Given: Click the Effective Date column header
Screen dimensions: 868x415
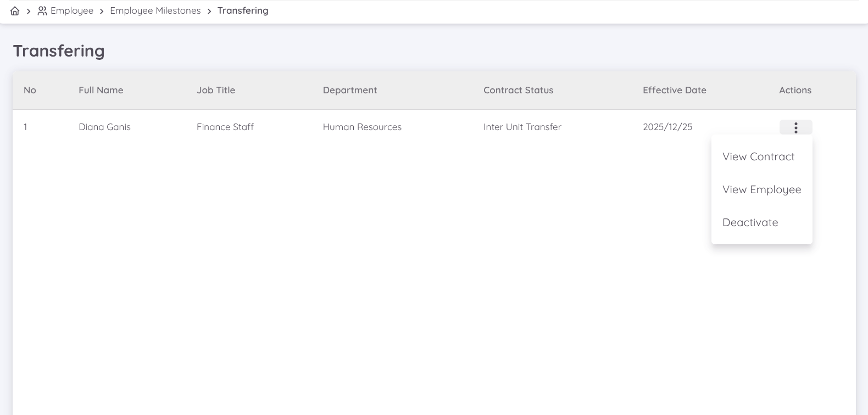Looking at the screenshot, I should (x=674, y=91).
